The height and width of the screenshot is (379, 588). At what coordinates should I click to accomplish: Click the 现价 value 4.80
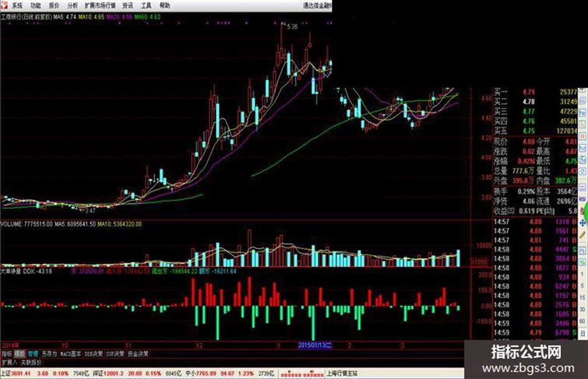coord(529,142)
